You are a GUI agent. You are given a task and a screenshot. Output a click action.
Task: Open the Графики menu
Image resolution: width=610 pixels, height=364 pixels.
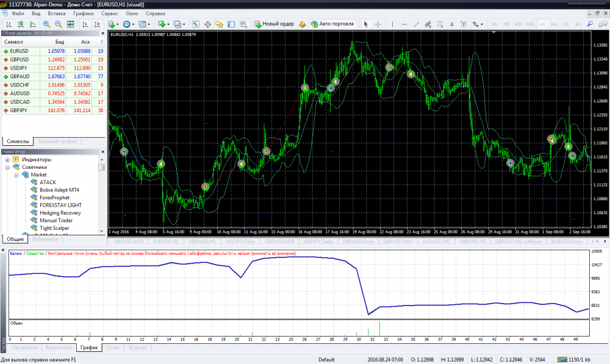coord(83,13)
